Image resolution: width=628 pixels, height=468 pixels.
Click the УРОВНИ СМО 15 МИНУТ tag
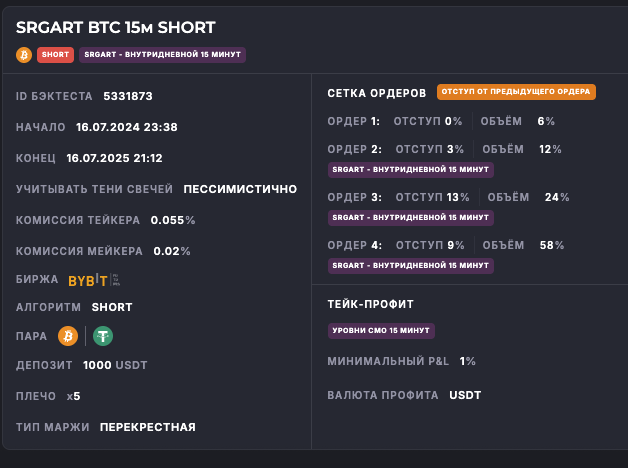click(x=381, y=330)
